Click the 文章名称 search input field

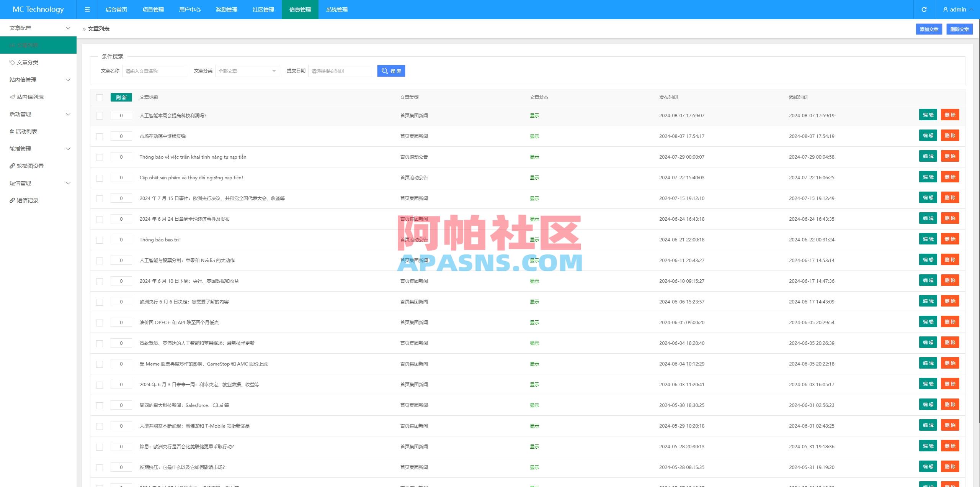click(154, 71)
